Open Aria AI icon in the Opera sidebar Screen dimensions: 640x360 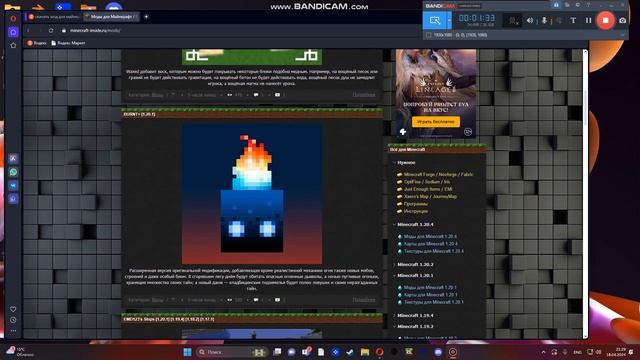tap(13, 158)
